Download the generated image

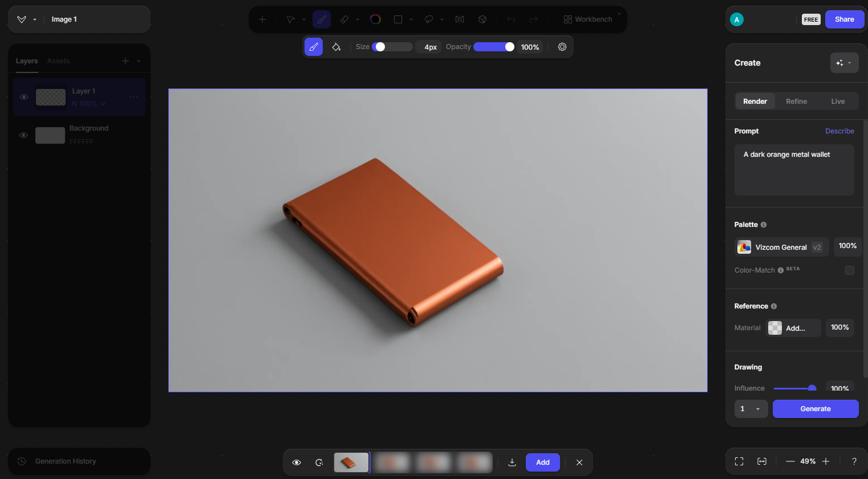pos(512,462)
